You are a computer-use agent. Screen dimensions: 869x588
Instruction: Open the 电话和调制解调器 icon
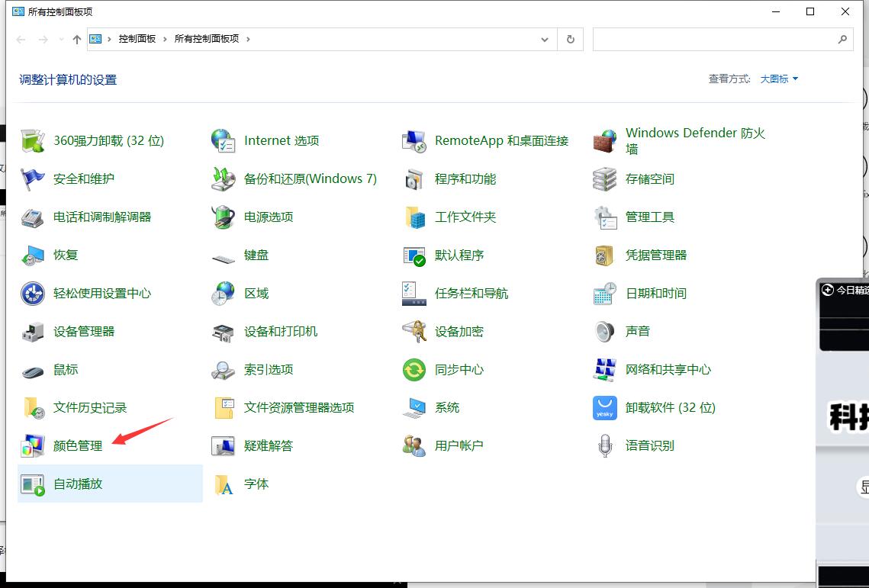click(x=33, y=217)
